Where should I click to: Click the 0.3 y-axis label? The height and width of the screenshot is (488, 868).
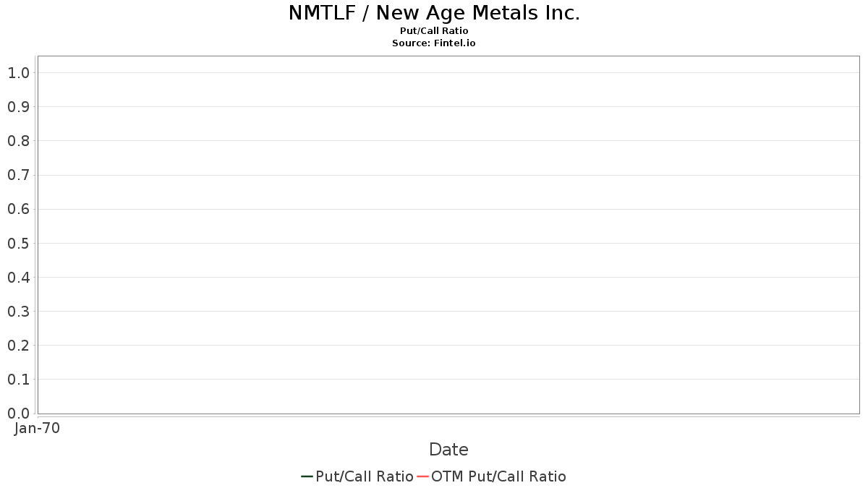tap(19, 312)
